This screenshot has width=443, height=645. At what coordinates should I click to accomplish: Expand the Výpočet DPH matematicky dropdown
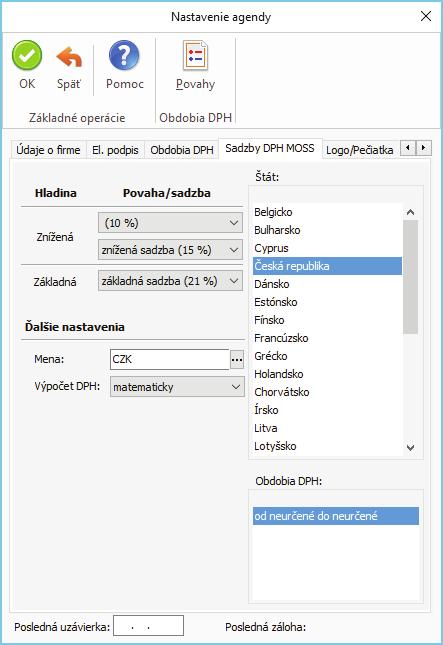click(177, 387)
